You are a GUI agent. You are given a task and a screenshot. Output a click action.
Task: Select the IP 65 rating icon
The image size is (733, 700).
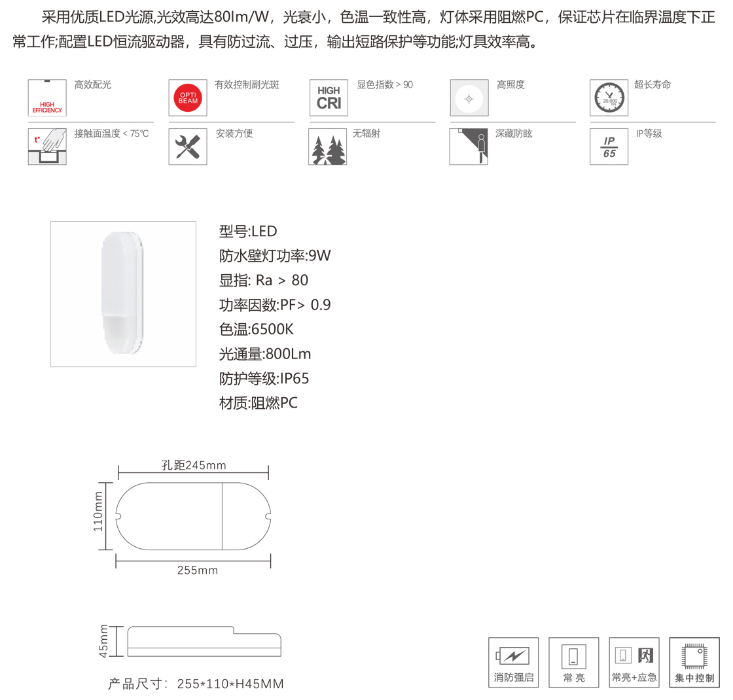coord(609,147)
